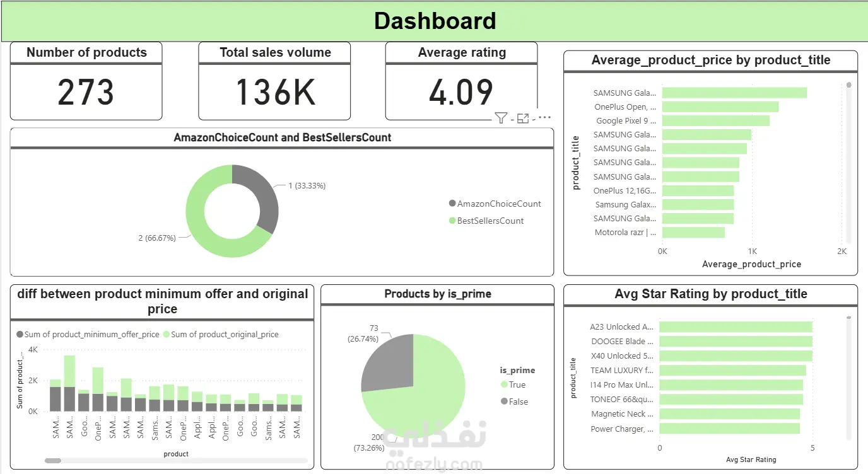Click the 'Products by is_prime' title
The width and height of the screenshot is (868, 474).
pos(438,294)
